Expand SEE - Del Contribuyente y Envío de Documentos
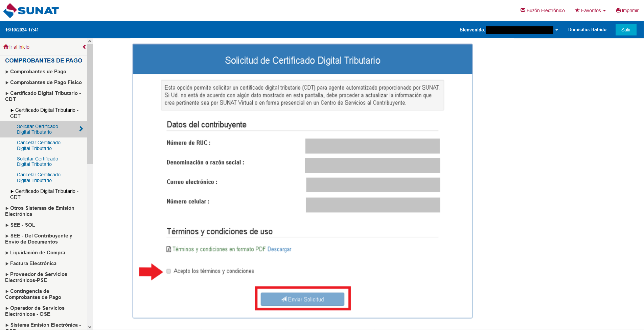The image size is (644, 330). 39,239
